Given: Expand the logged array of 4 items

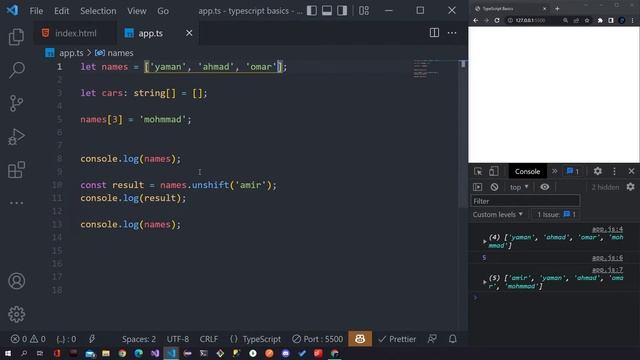Looking at the screenshot, I should (484, 241).
